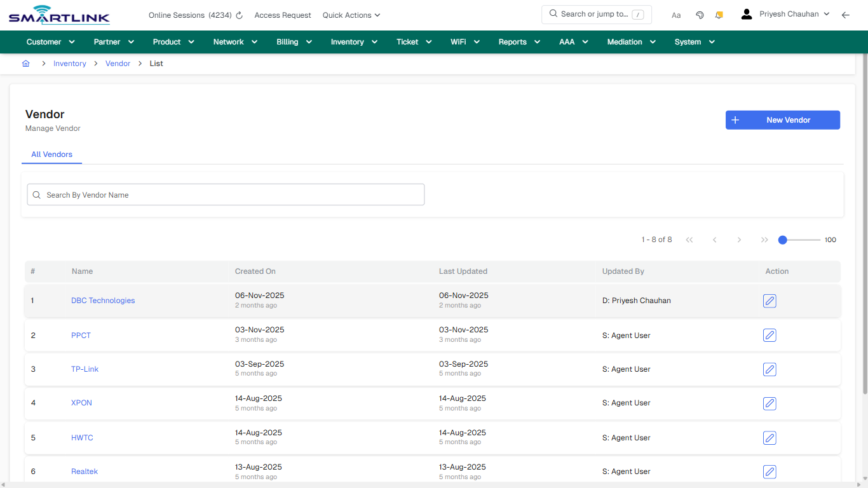Open the TP-Link vendor link
Viewport: 868px width, 488px height.
click(x=85, y=369)
